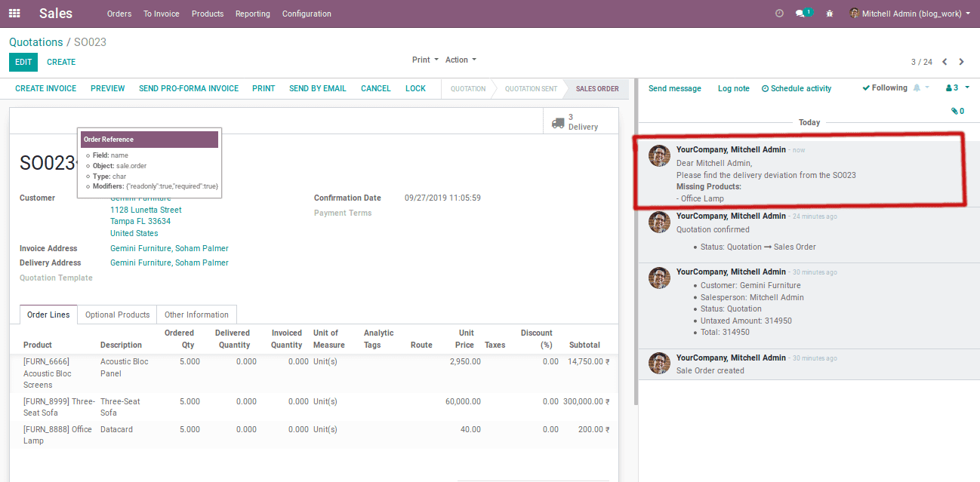The image size is (980, 482).
Task: Open the Products menu
Action: (208, 14)
